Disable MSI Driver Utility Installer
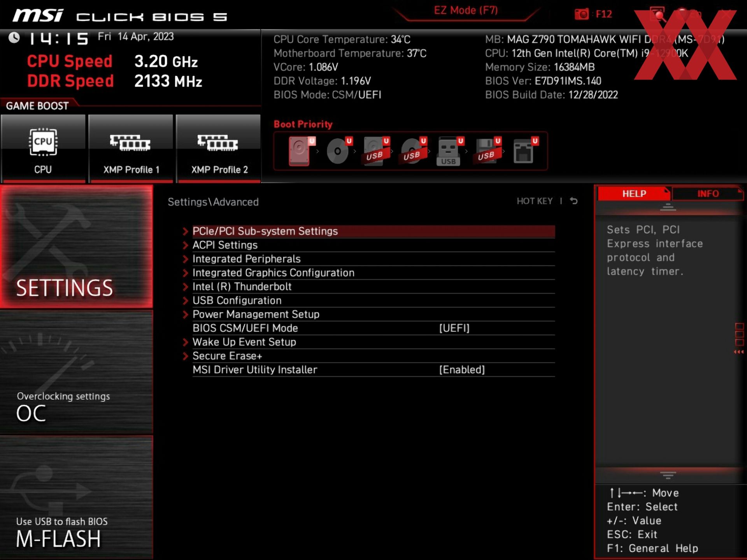Image resolution: width=747 pixels, height=560 pixels. tap(462, 369)
